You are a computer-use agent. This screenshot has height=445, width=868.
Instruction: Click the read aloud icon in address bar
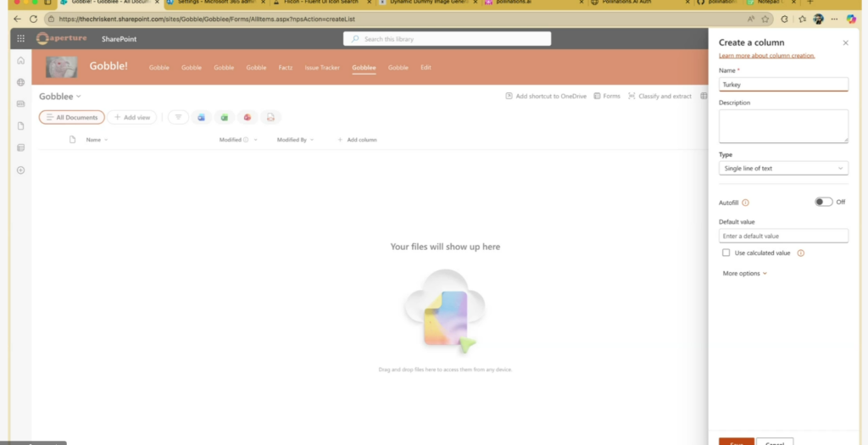tap(751, 19)
